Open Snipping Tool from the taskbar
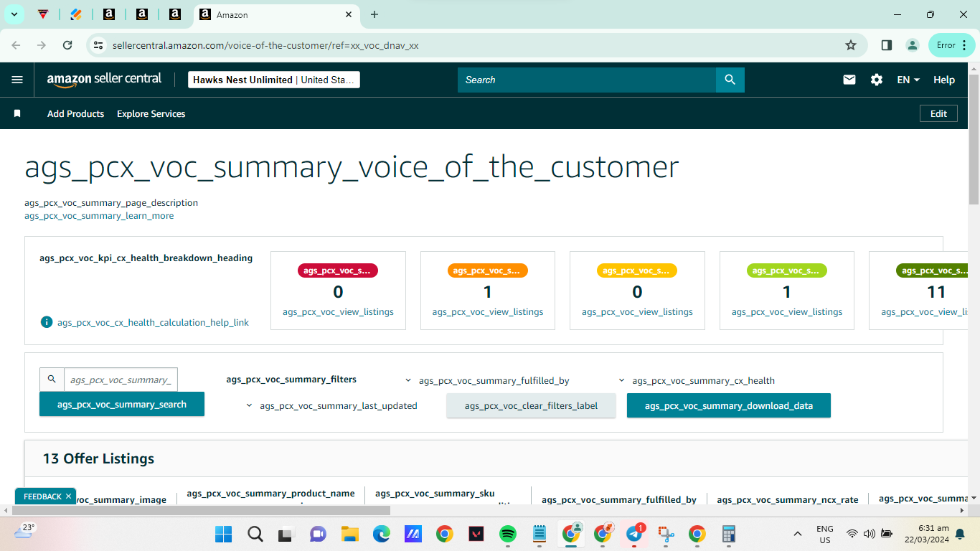The image size is (980, 551). [666, 534]
